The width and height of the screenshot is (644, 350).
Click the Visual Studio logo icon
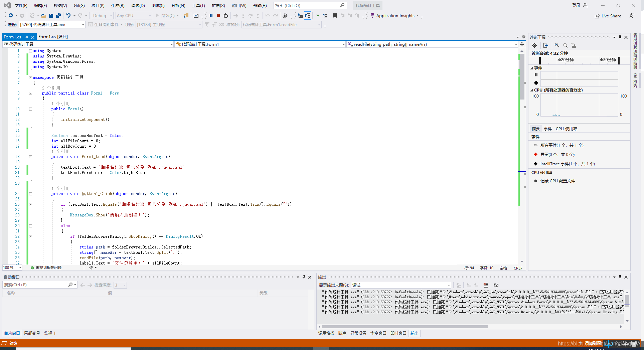tap(7, 5)
